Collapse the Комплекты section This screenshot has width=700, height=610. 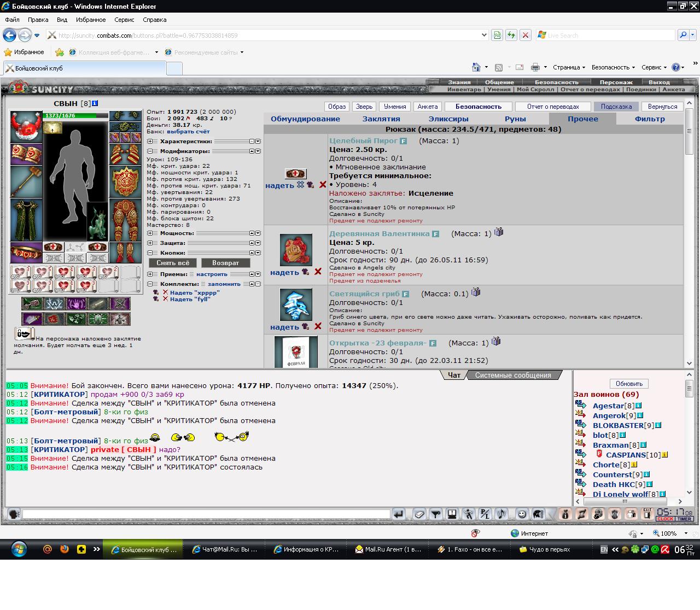click(150, 284)
